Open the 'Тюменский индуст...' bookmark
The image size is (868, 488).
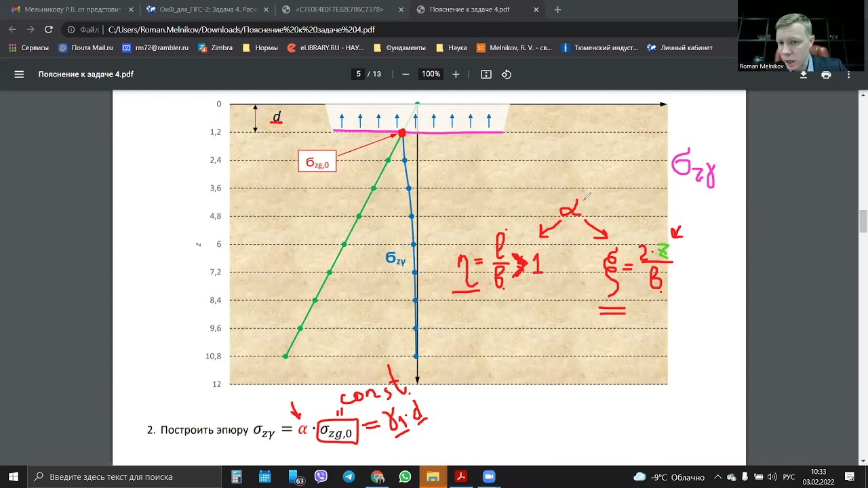(599, 48)
